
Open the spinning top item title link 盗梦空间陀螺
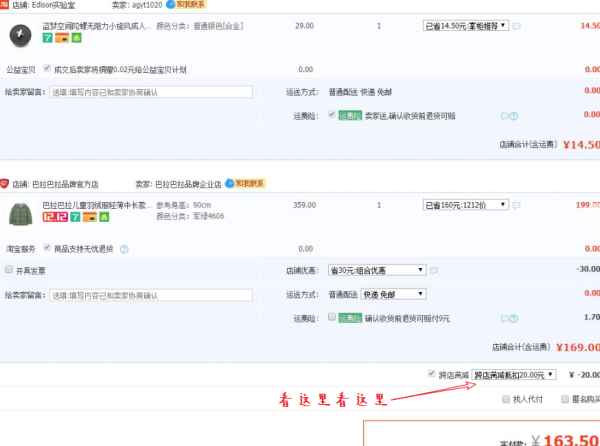[x=97, y=26]
